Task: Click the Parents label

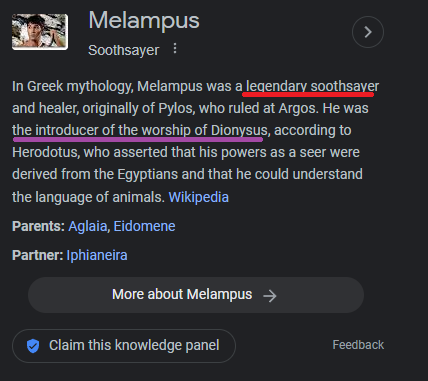Action: click(x=38, y=226)
